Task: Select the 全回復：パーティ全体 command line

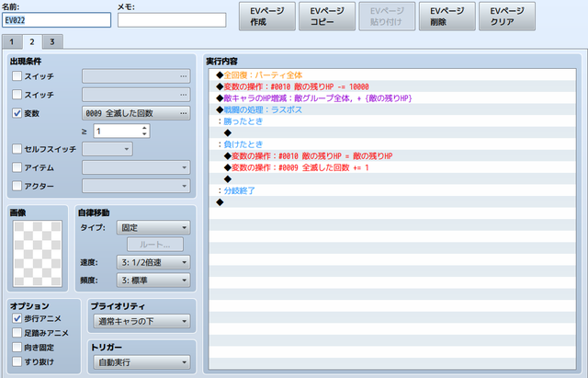Action: click(392, 75)
